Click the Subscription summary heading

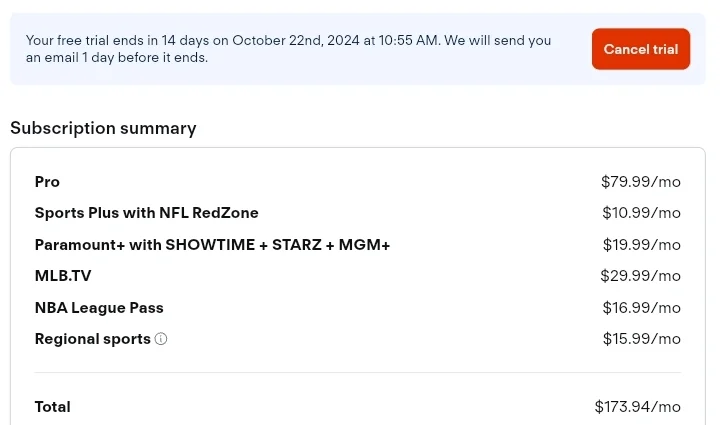click(103, 128)
